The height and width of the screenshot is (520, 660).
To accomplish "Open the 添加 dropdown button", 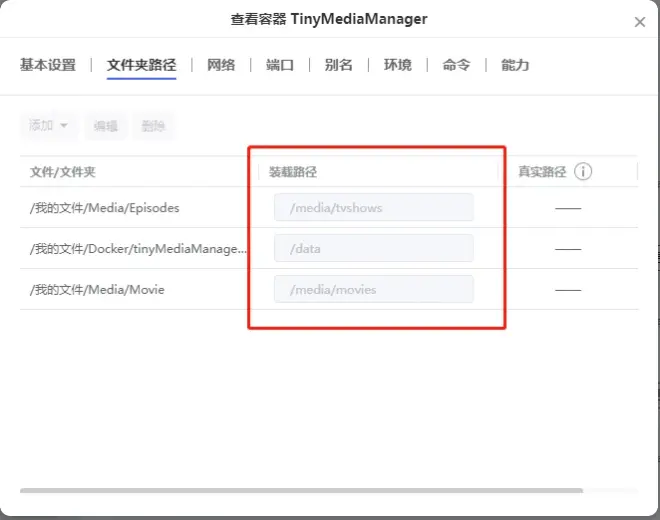I will tap(49, 125).
